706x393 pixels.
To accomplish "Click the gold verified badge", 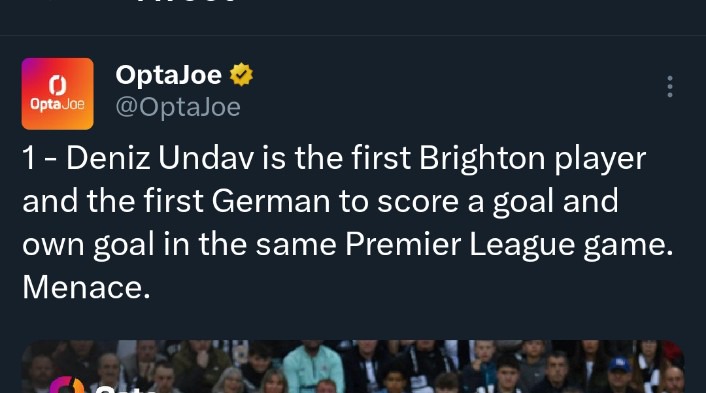I will pyautogui.click(x=241, y=74).
